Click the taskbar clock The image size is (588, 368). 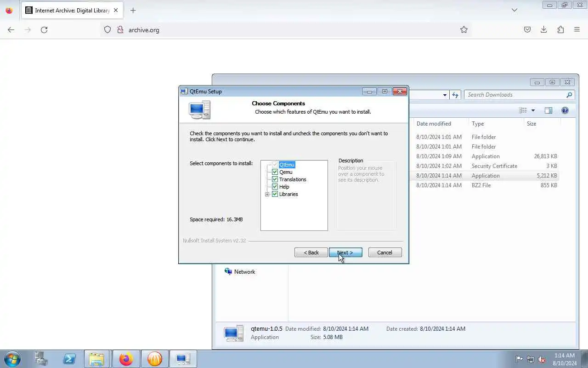pos(565,359)
